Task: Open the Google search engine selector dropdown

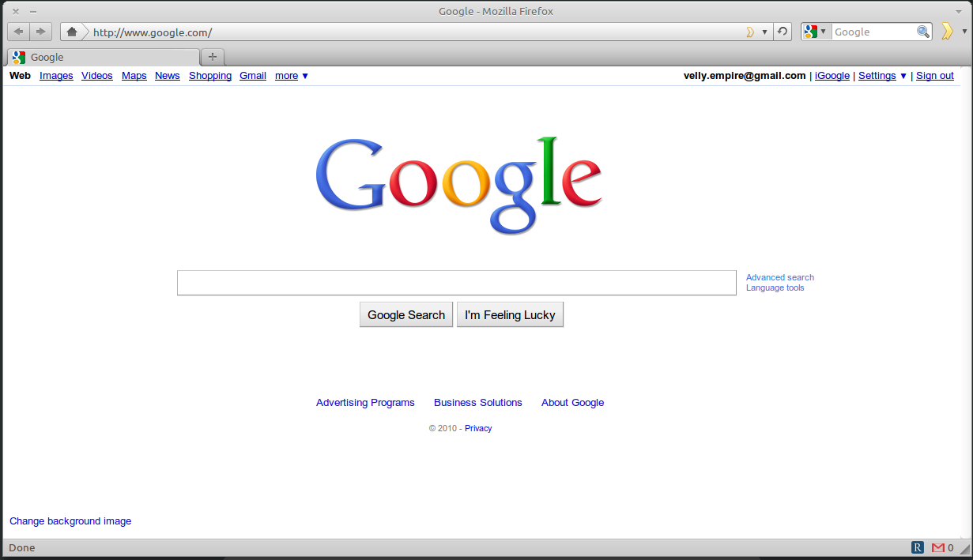Action: (815, 32)
